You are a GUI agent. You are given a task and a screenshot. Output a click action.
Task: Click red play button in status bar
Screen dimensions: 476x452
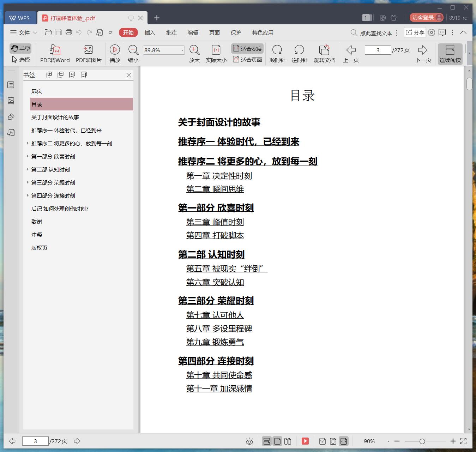pyautogui.click(x=305, y=441)
